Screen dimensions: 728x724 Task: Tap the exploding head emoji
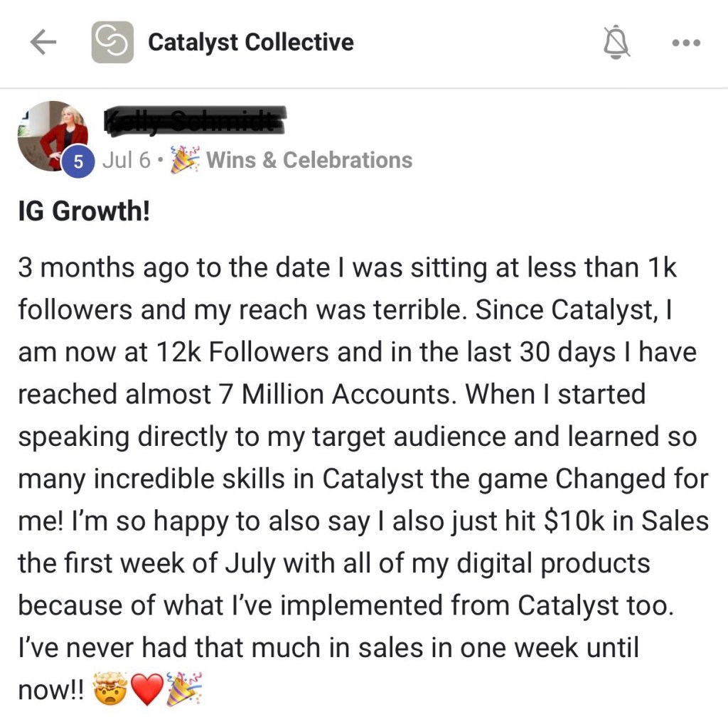point(112,688)
